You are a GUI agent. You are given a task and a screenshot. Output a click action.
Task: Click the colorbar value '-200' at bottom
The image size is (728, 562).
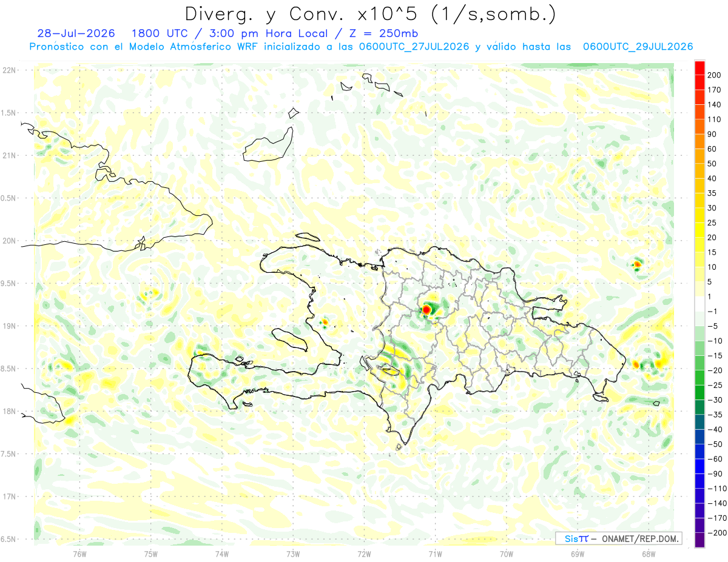tap(716, 532)
